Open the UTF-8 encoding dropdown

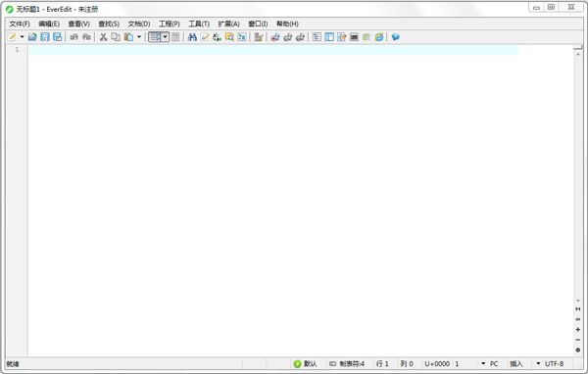pos(550,364)
